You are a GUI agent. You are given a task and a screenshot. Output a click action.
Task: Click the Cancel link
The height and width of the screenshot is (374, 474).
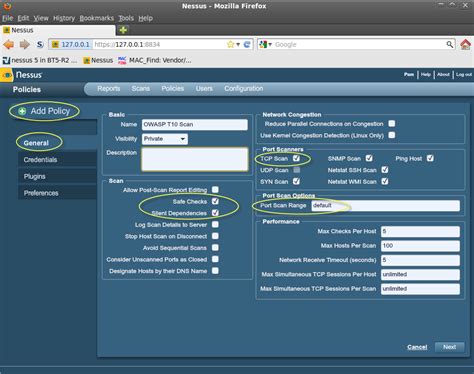417,347
